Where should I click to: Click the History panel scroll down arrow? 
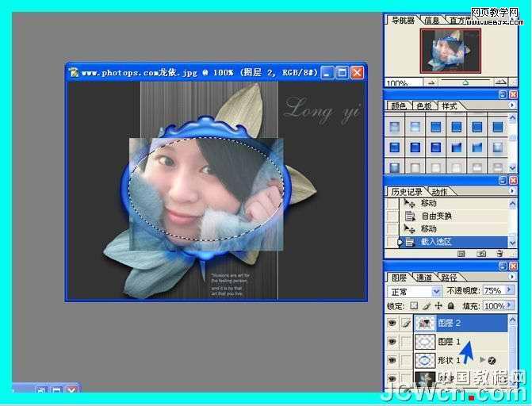[513, 243]
